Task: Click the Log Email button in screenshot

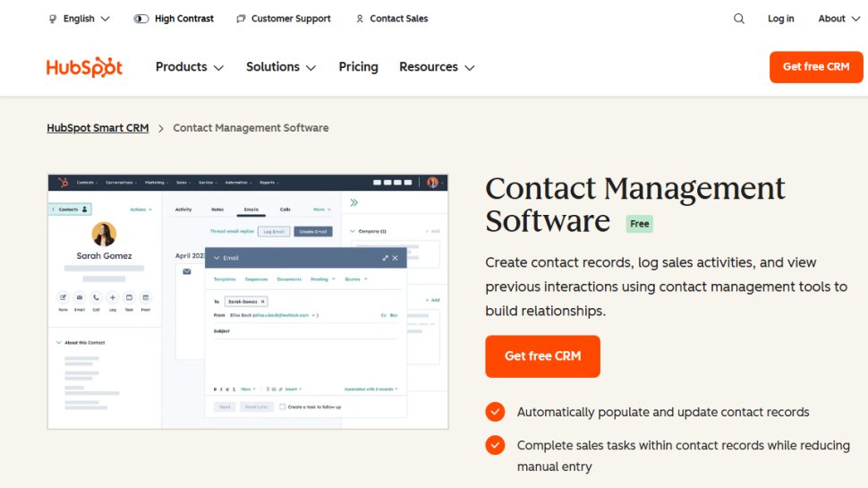Action: pos(274,232)
